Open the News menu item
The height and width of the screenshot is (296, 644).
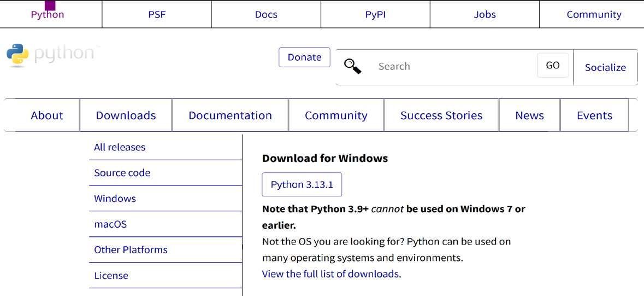click(x=529, y=115)
